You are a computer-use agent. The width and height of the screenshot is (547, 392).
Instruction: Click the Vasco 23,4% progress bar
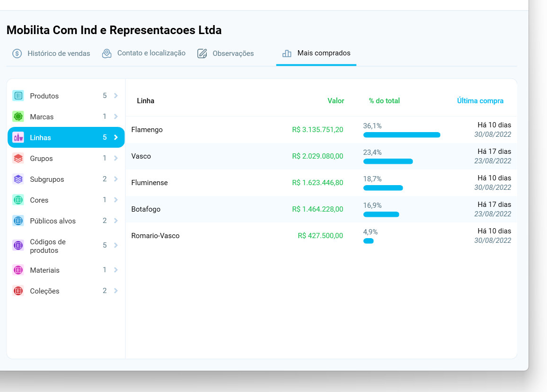coord(388,161)
